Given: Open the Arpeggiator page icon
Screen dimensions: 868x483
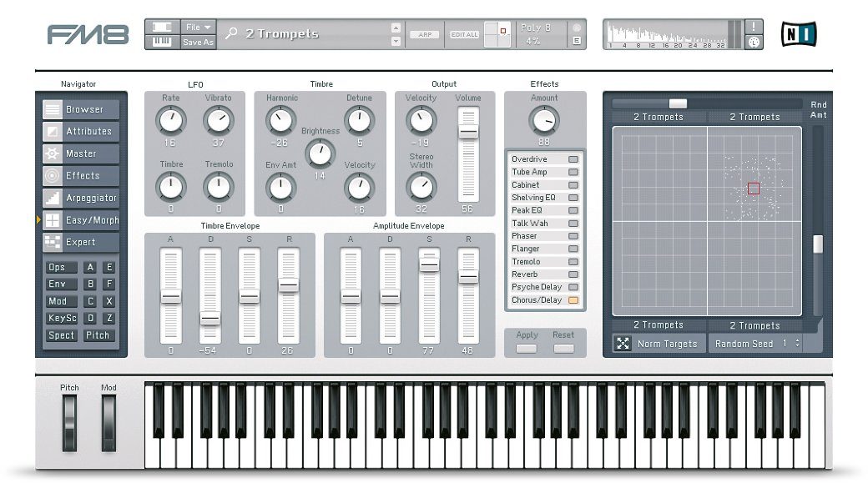Looking at the screenshot, I should [53, 198].
